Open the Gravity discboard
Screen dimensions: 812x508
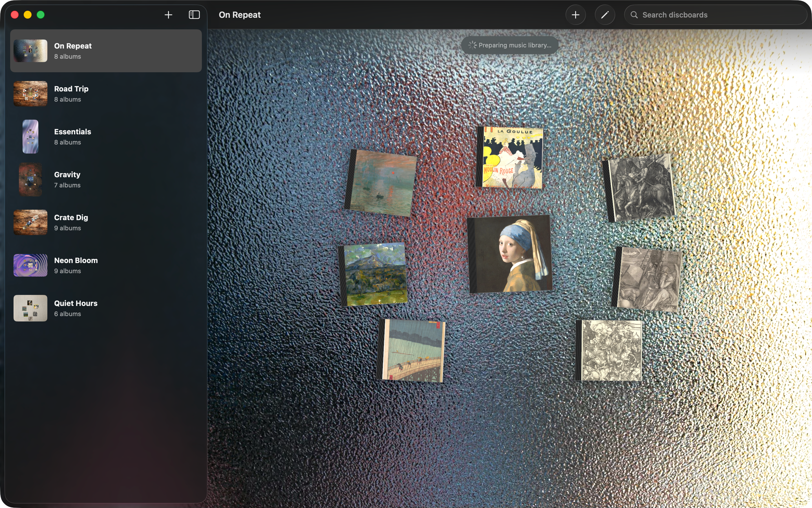tap(106, 179)
